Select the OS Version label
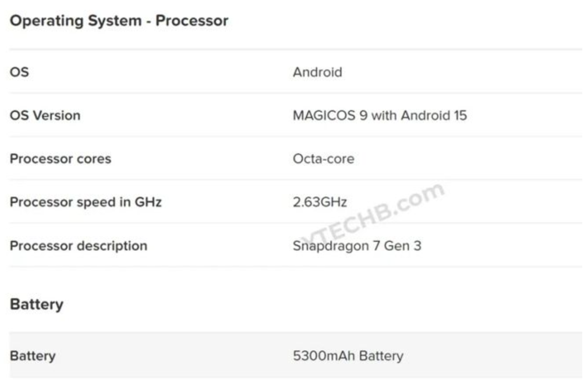The image size is (588, 384). 45,115
